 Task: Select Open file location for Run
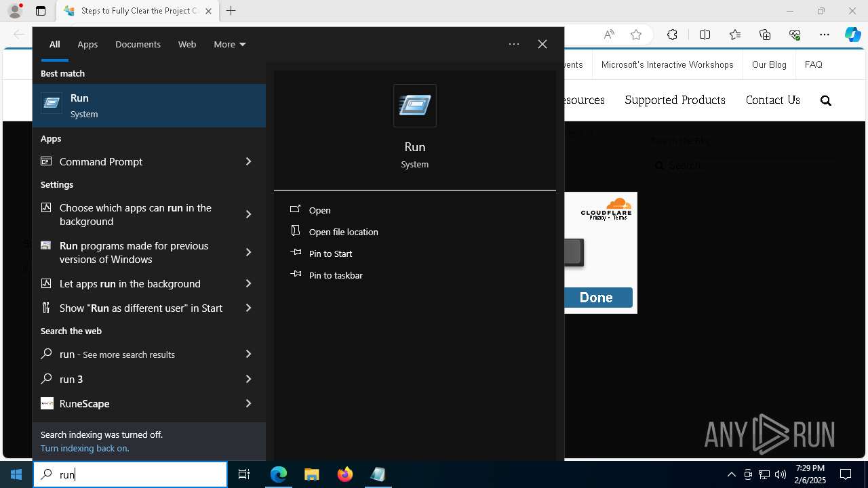pyautogui.click(x=343, y=232)
